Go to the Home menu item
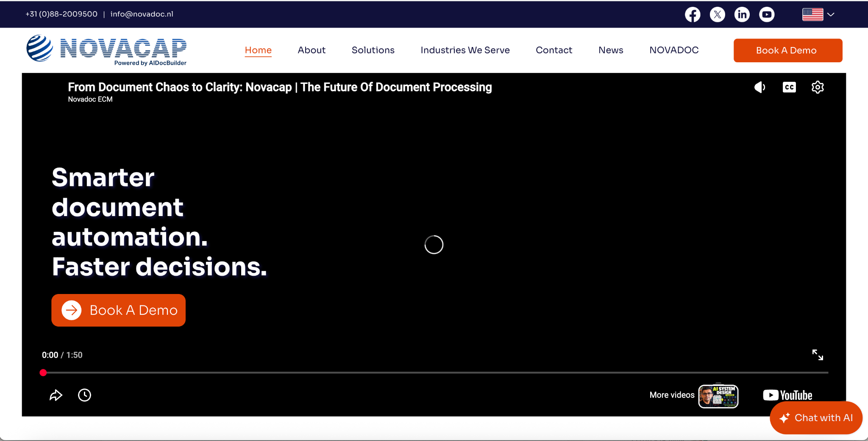 258,50
